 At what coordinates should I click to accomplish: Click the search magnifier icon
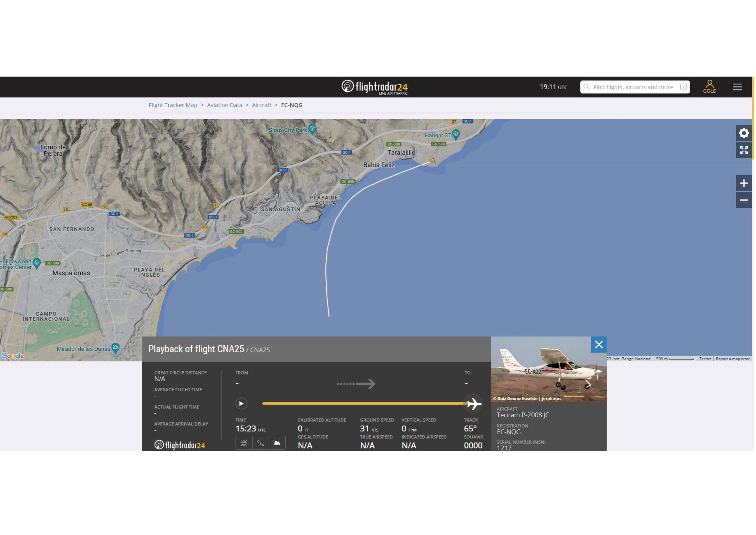586,87
